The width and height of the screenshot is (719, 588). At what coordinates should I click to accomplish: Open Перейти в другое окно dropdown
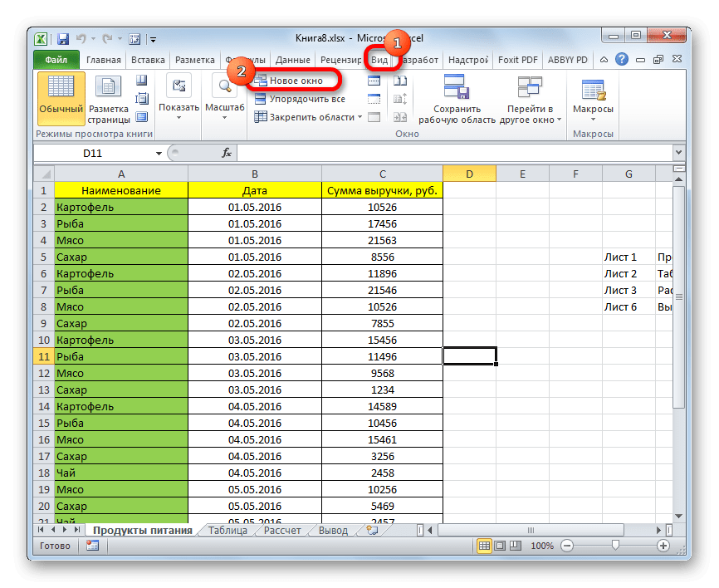click(530, 99)
